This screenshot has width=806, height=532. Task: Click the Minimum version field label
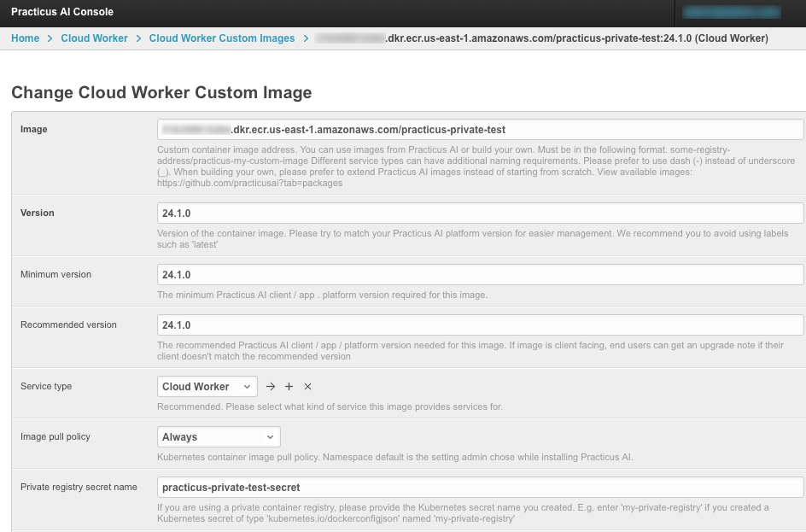point(55,275)
